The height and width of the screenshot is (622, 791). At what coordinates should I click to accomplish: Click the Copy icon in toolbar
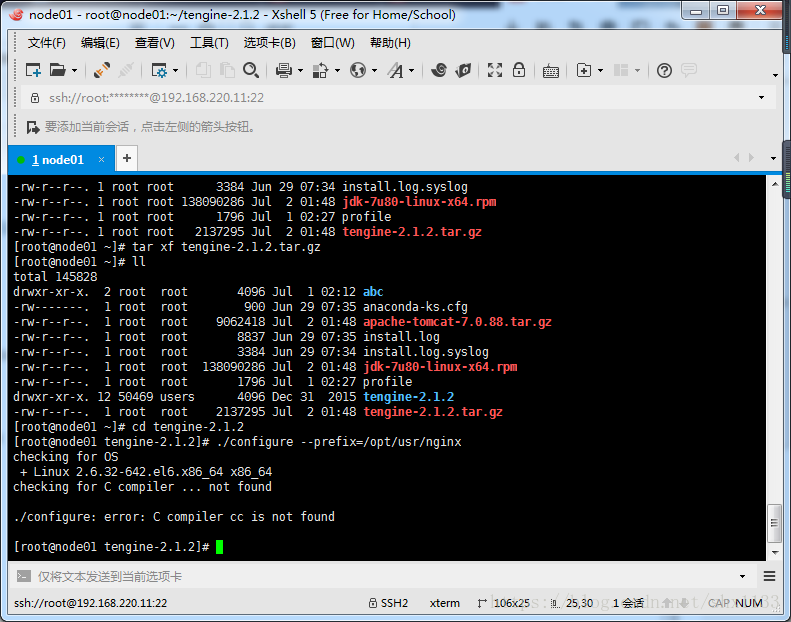point(203,70)
